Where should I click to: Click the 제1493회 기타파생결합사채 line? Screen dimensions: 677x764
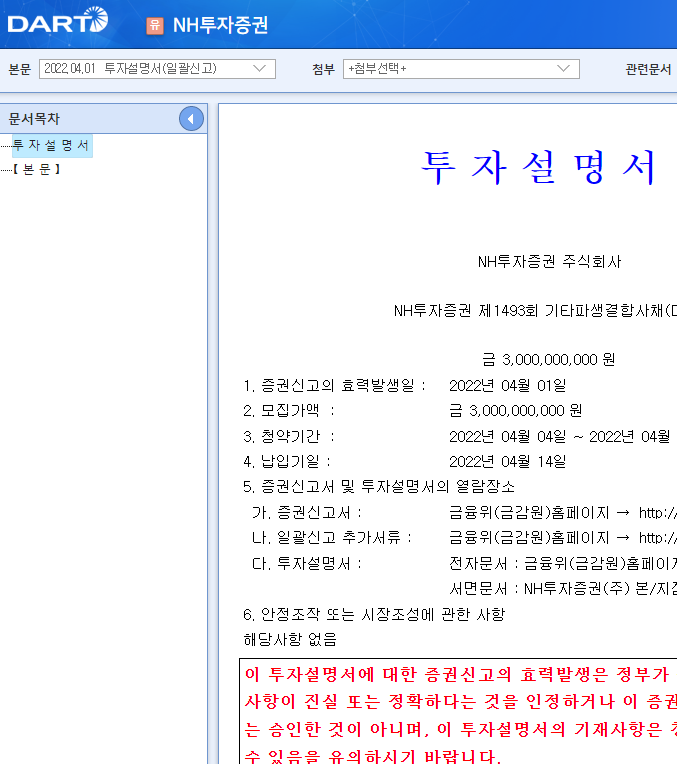pos(535,310)
